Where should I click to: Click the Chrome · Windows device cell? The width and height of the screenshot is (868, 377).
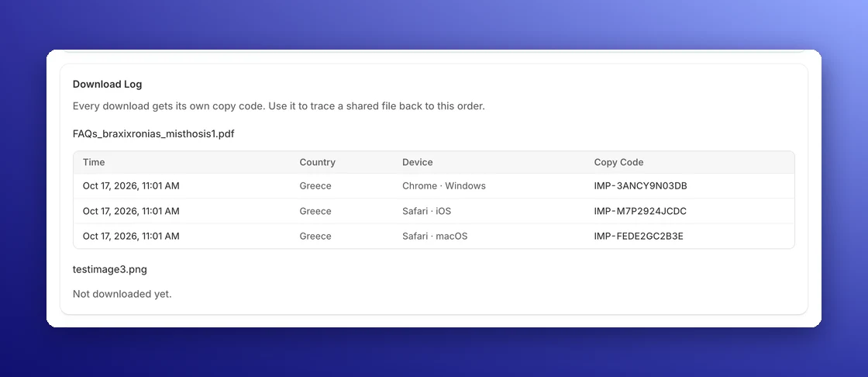point(444,186)
